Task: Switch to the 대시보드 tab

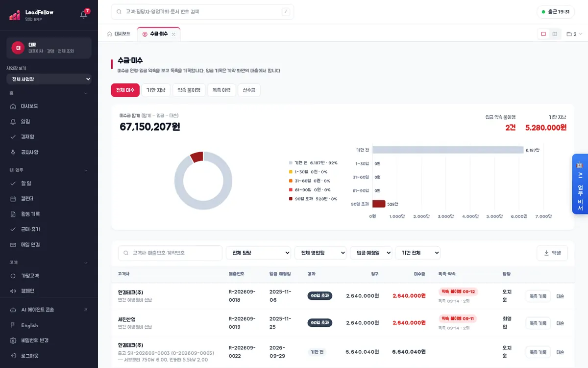Action: 119,34
